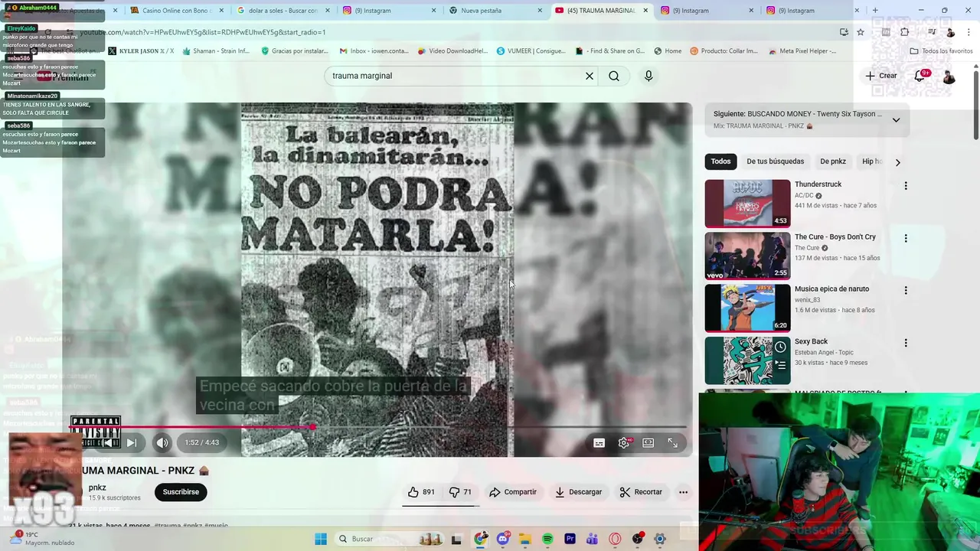This screenshot has height=551, width=980.
Task: Open The Cure Boys Don't Cry thumbnail
Action: [x=747, y=256]
